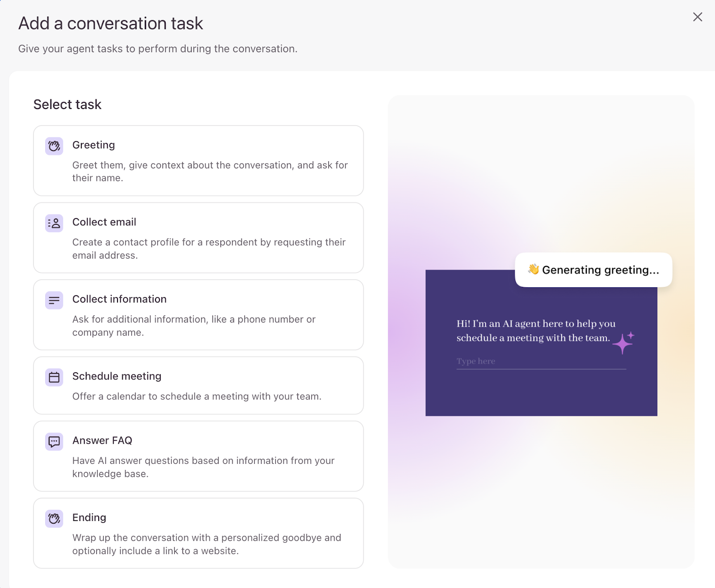Pick the Collect information task card
This screenshot has height=588, width=715.
pyautogui.click(x=198, y=315)
